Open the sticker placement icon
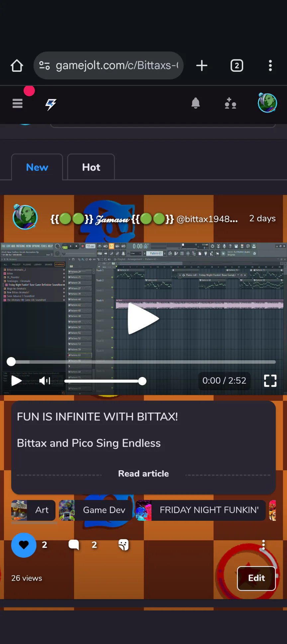This screenshot has width=287, height=644. (x=123, y=545)
